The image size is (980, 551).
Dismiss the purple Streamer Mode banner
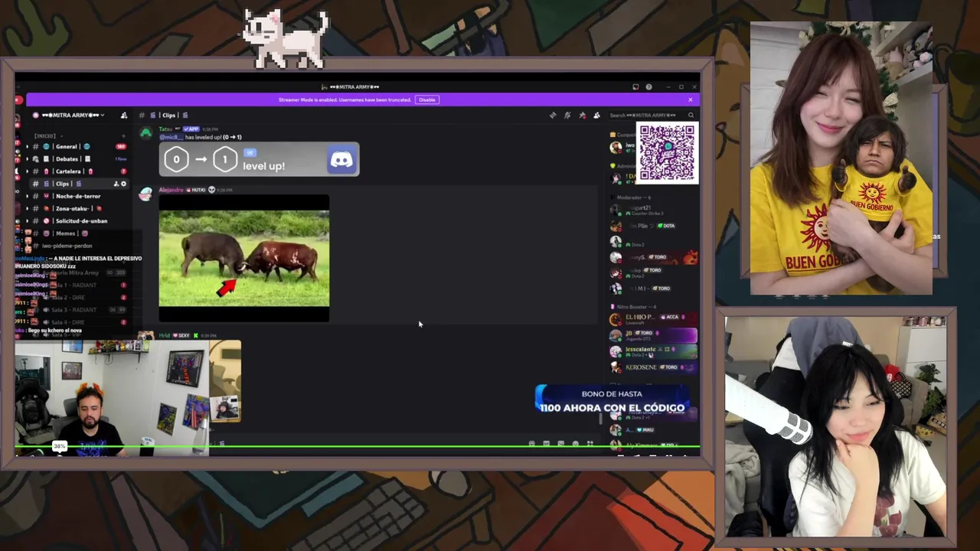(690, 99)
